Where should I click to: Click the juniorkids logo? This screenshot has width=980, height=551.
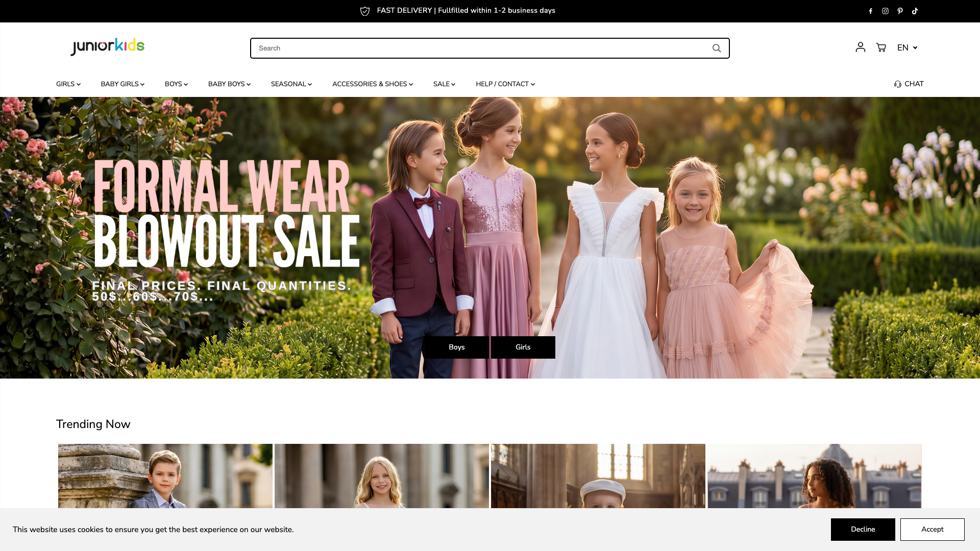point(108,46)
